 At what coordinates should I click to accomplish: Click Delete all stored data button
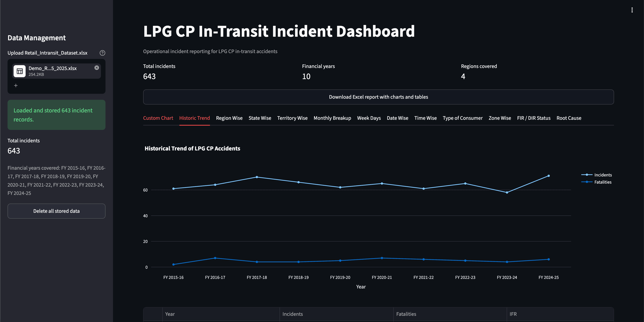[57, 211]
